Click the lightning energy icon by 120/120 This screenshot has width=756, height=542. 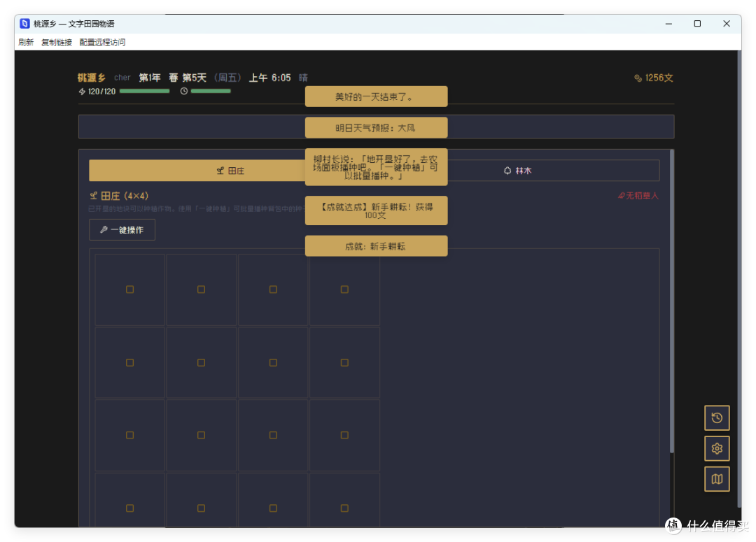point(82,92)
